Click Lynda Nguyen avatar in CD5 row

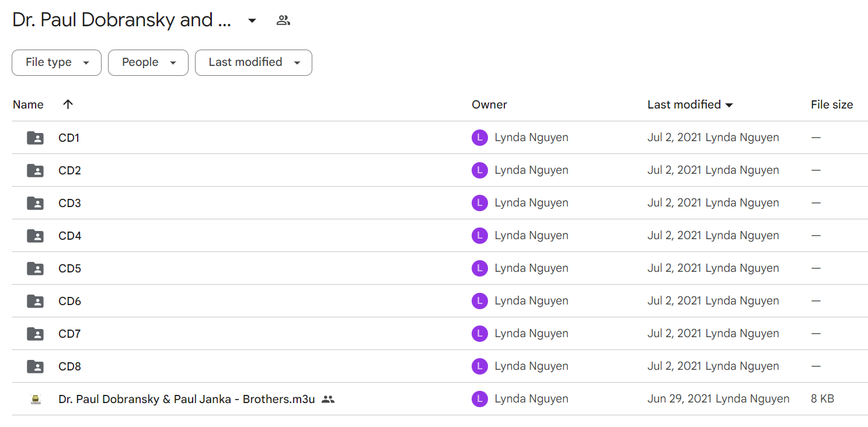pos(480,268)
